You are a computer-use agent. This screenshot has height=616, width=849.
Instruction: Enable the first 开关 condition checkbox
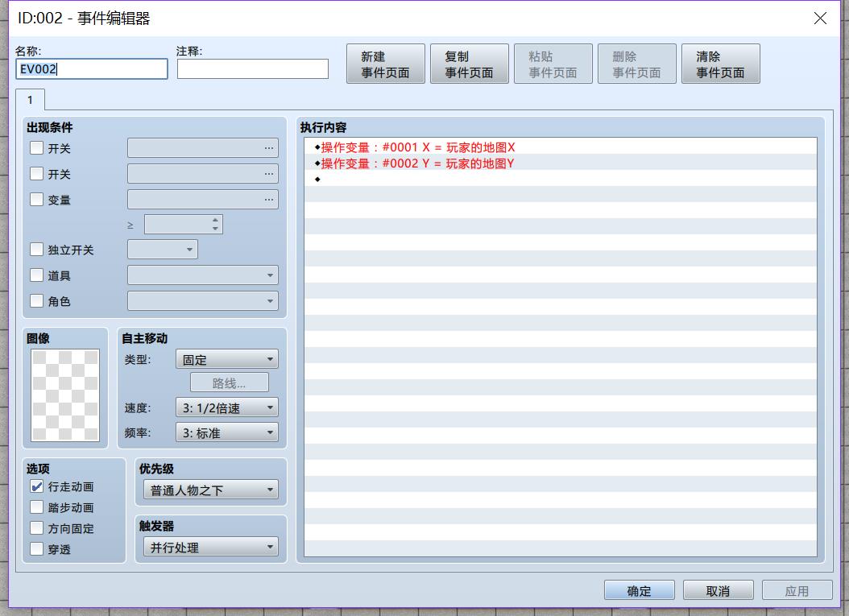point(36,148)
